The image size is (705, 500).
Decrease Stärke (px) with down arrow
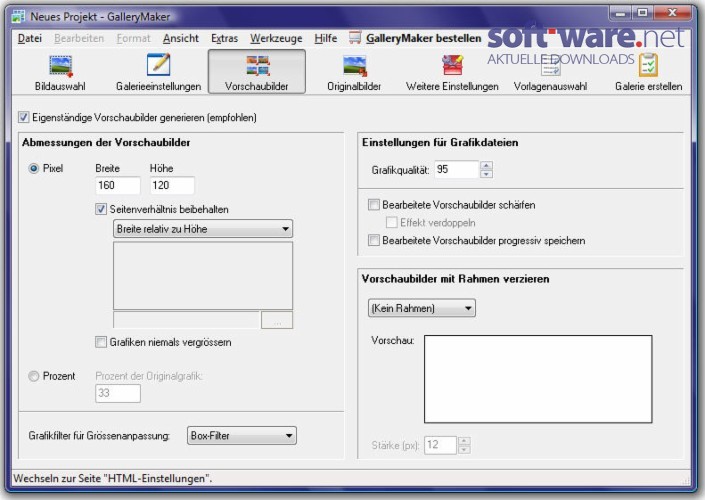tap(464, 449)
